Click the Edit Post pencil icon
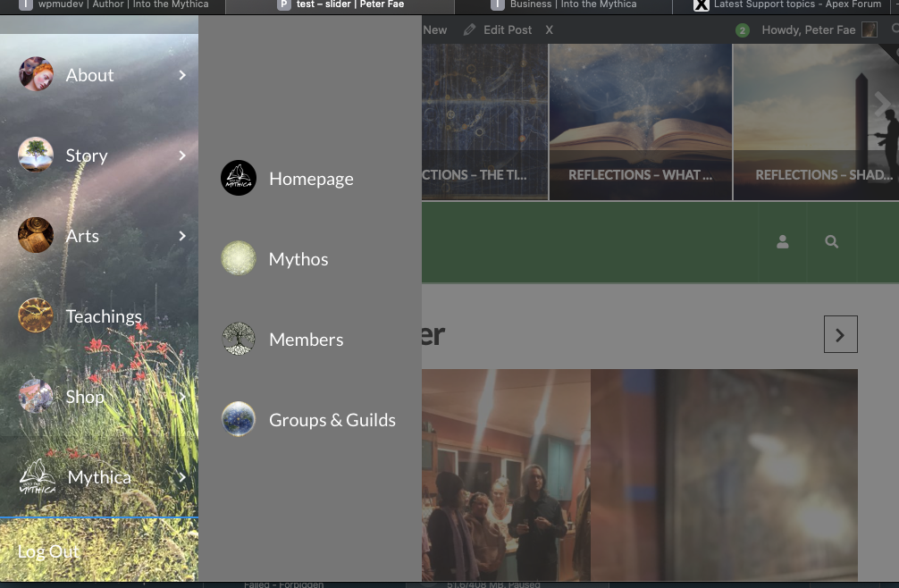The width and height of the screenshot is (899, 588). pos(469,29)
